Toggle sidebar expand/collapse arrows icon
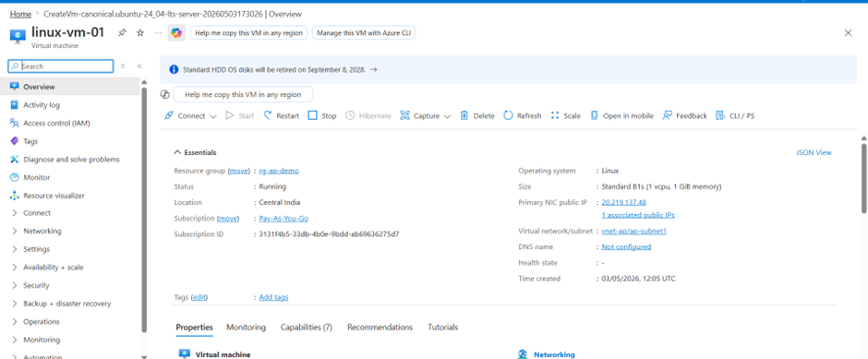This screenshot has width=868, height=359. (x=123, y=66)
